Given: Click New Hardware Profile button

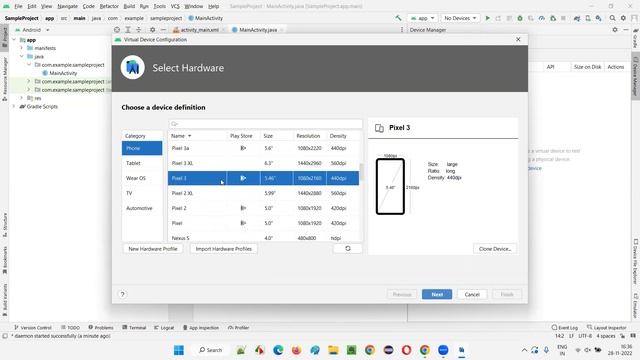Looking at the screenshot, I should pyautogui.click(x=153, y=249).
